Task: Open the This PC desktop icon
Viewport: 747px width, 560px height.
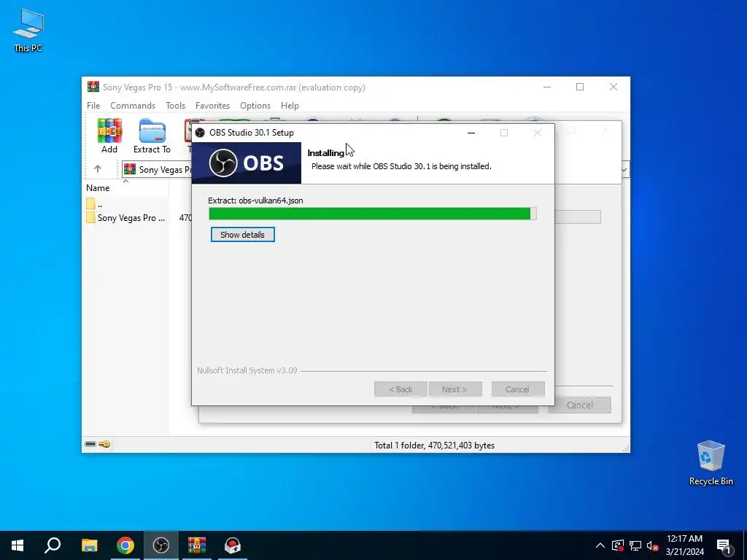Action: 28,31
